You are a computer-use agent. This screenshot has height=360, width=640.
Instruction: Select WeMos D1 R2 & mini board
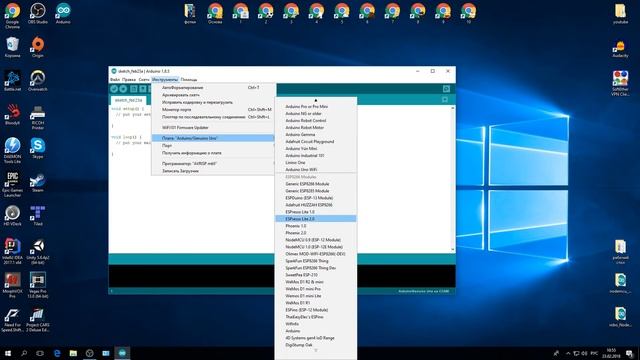316,282
